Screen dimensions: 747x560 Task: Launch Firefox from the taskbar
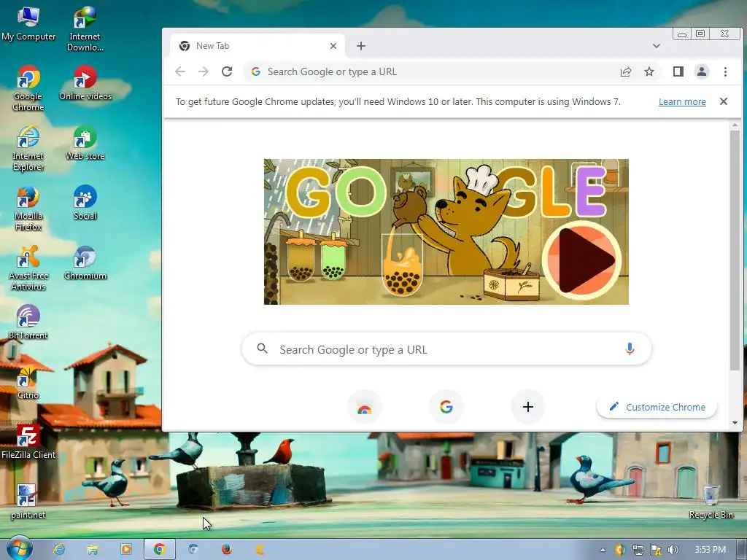227,549
